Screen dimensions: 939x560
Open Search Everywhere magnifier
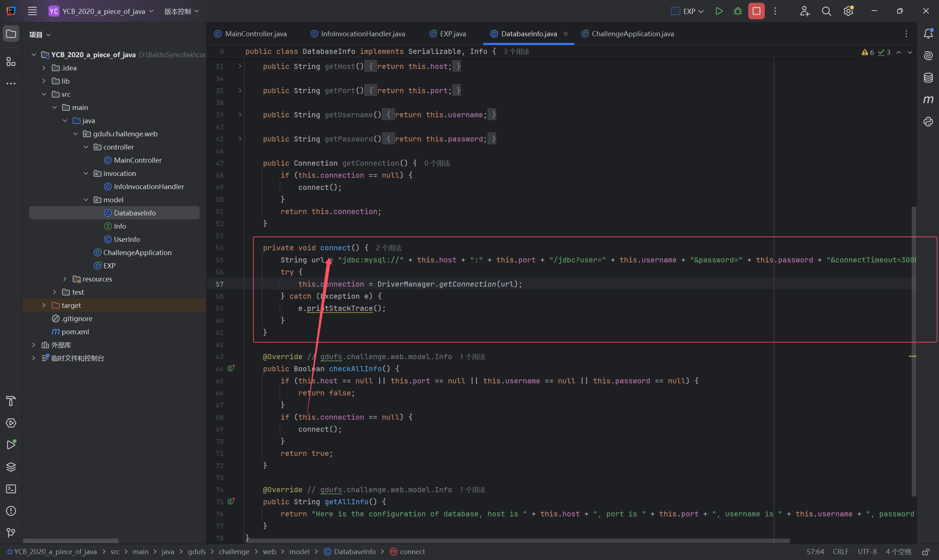(x=826, y=11)
